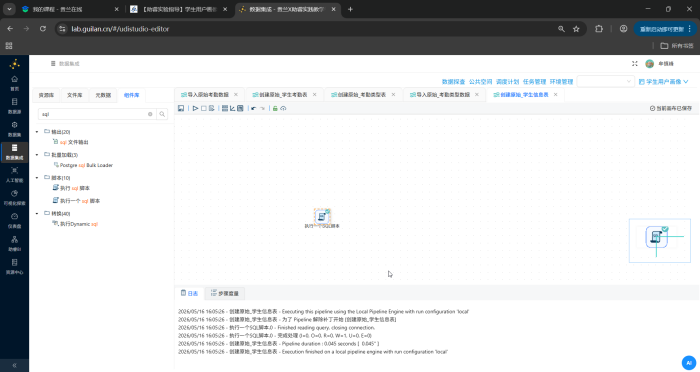Viewport: 700px width, 372px height.
Task: Collapse the 批量加载(3) folder
Action: click(37, 155)
